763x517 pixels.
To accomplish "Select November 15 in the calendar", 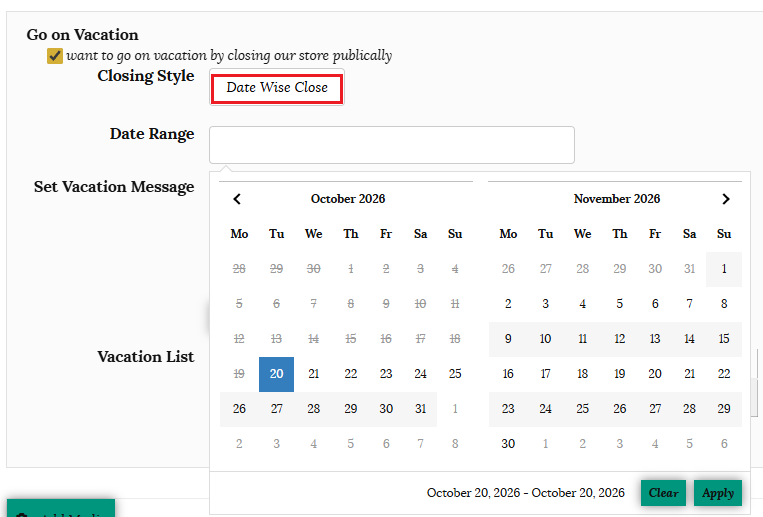I will click(724, 339).
